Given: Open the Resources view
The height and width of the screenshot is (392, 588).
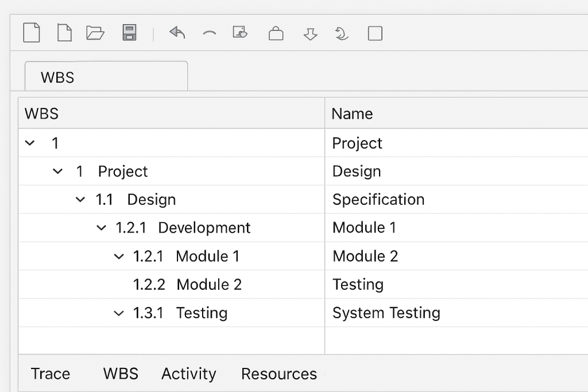Looking at the screenshot, I should click(278, 374).
